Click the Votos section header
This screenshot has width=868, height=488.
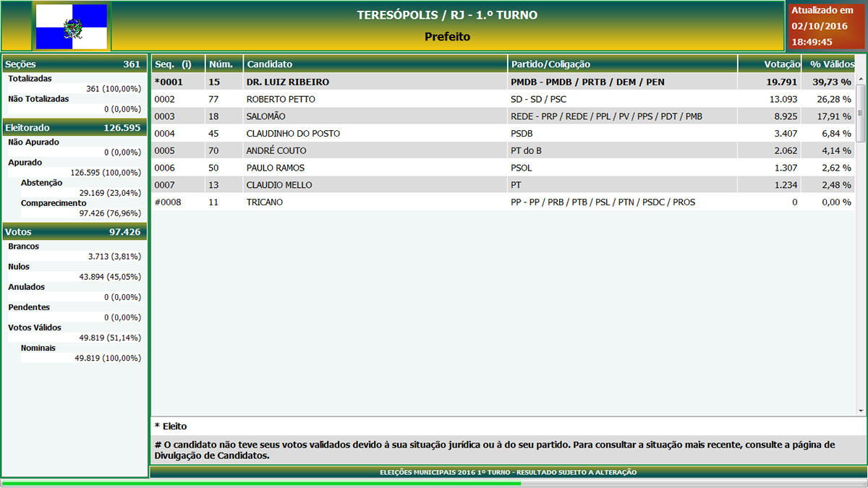(x=75, y=232)
